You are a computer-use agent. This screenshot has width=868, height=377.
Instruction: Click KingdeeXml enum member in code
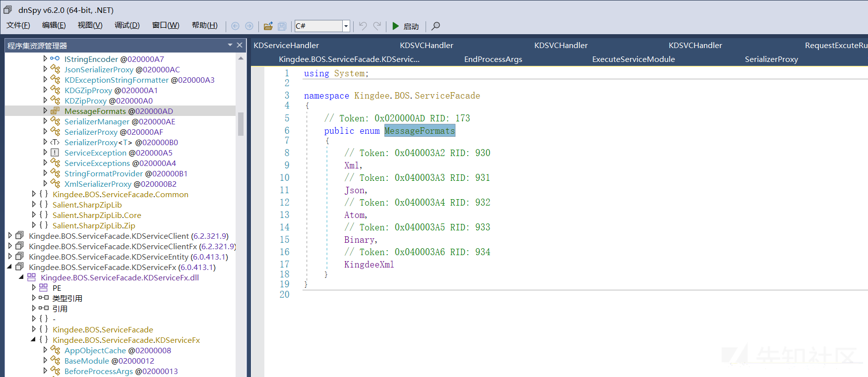[369, 265]
